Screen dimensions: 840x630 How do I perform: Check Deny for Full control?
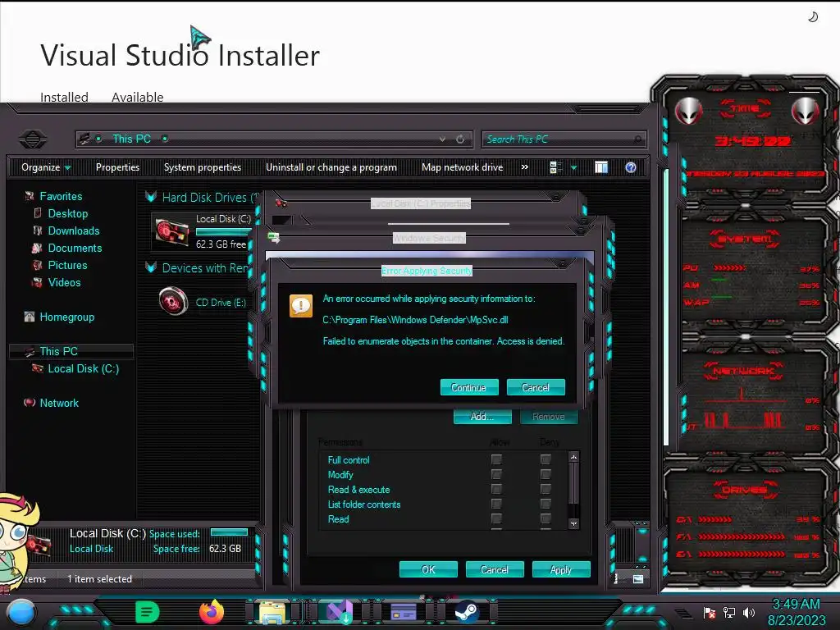tap(546, 459)
